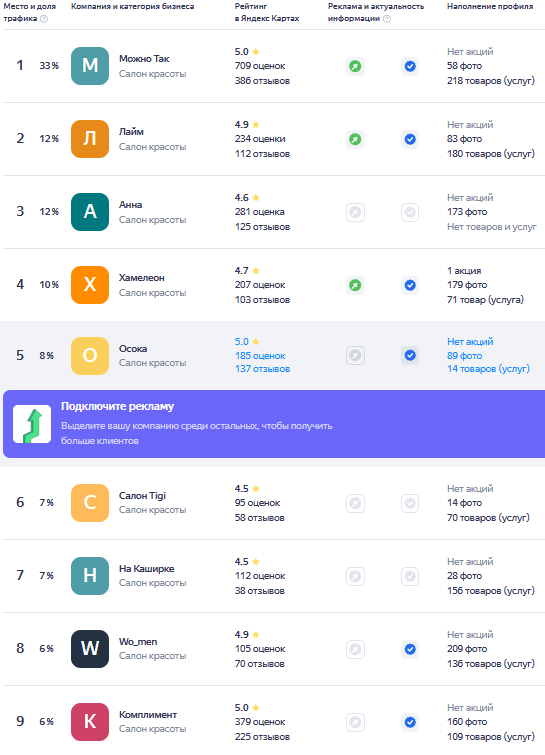Click the green advertising arrow icon for Хамелеон
The width and height of the screenshot is (545, 755).
pos(355,286)
